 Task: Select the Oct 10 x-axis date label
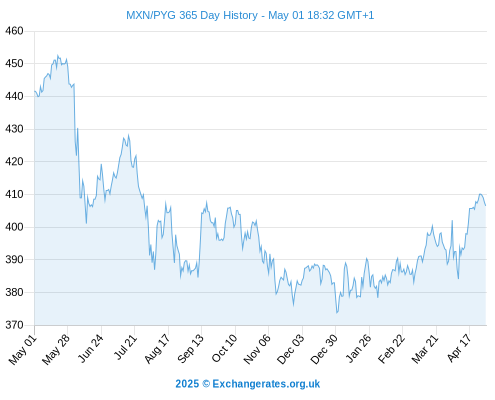[x=225, y=348]
